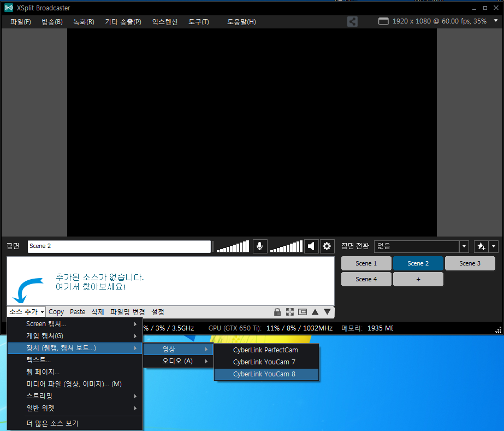Click the share icon in menu bar
Viewport: 504px width, 431px height.
[352, 21]
